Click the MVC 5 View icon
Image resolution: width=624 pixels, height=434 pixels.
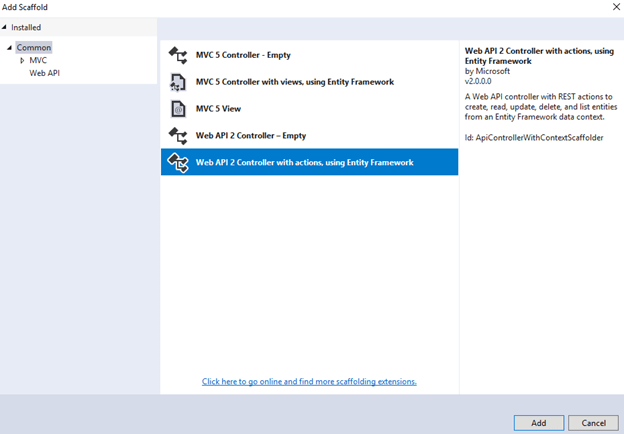point(178,109)
